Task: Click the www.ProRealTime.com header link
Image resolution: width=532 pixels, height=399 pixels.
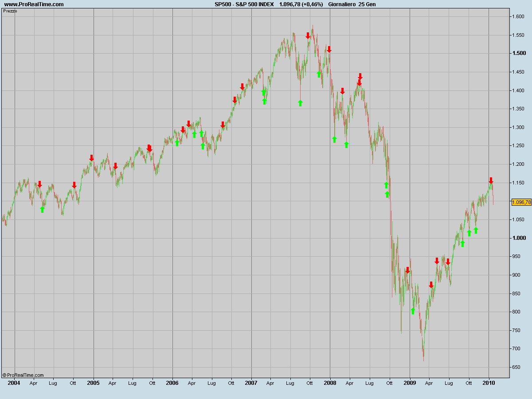Action: pos(34,4)
